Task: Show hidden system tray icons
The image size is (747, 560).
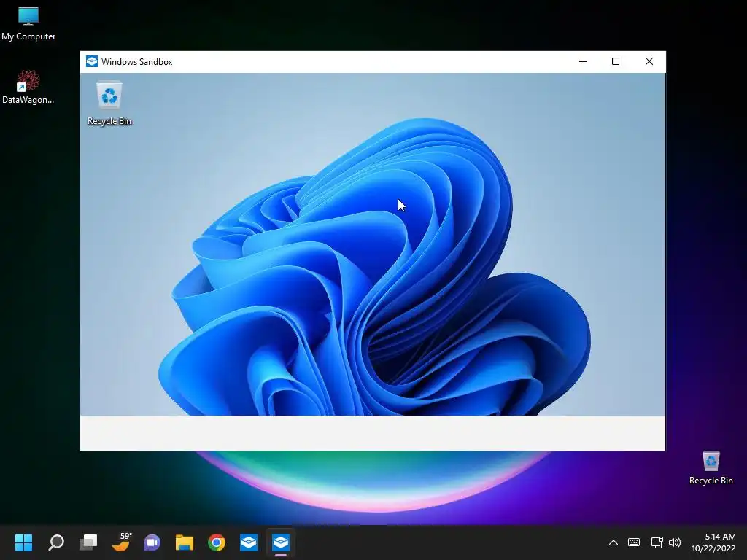Action: (x=614, y=542)
